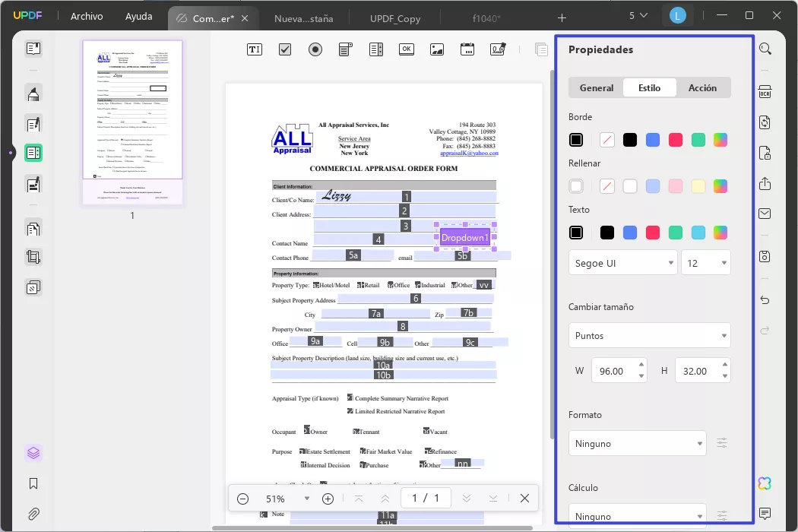Decrease height H value stepper
The image size is (798, 532).
click(x=725, y=376)
